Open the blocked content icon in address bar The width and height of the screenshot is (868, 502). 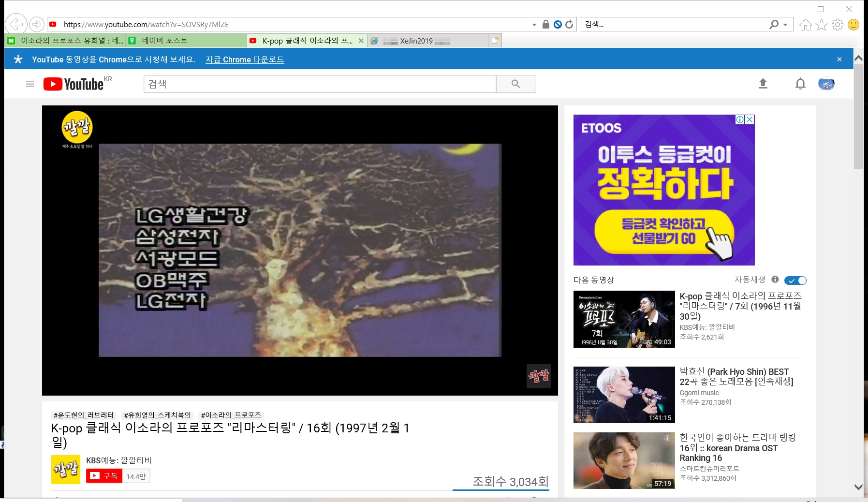pos(558,24)
